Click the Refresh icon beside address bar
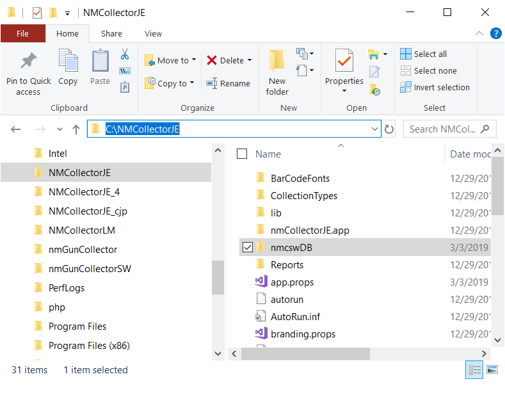 point(389,129)
